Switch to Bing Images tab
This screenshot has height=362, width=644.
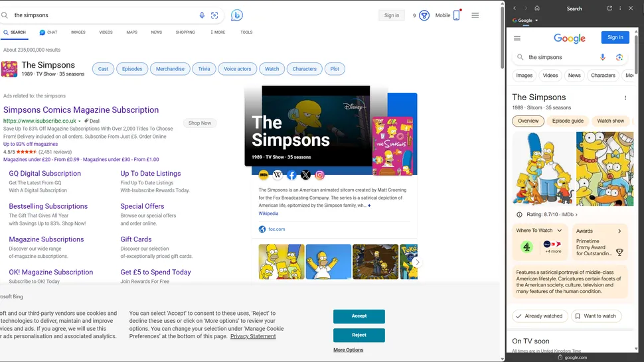78,32
